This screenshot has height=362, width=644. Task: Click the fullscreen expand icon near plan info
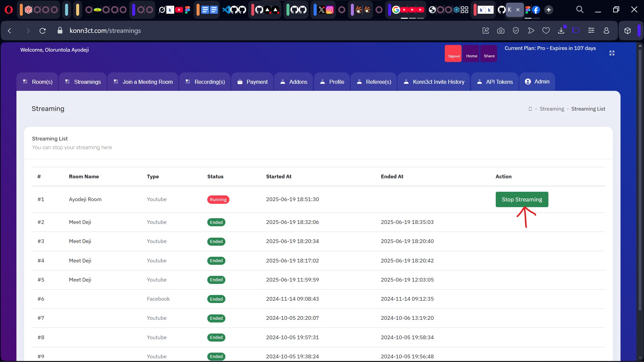(612, 53)
